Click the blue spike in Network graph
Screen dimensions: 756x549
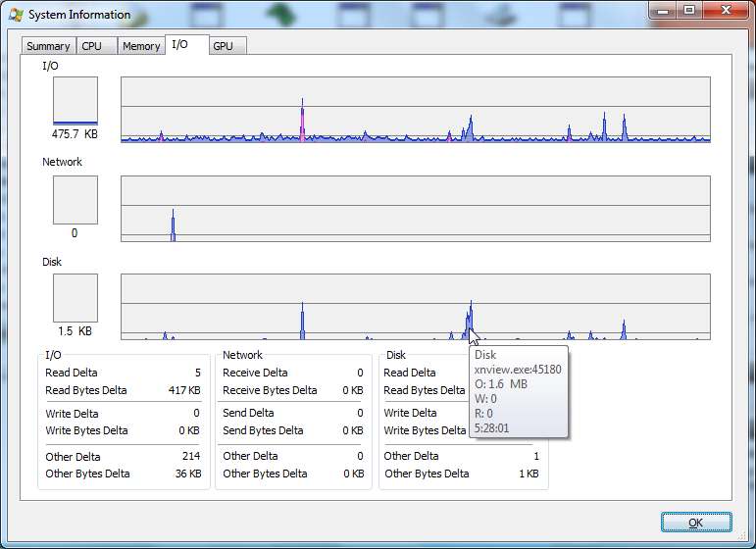(x=173, y=225)
